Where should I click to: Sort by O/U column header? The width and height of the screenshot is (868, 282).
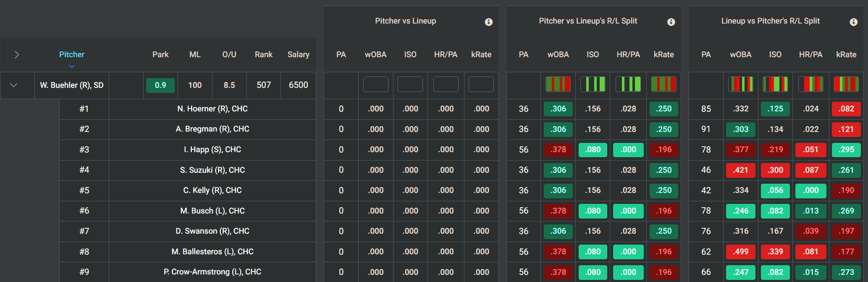229,55
